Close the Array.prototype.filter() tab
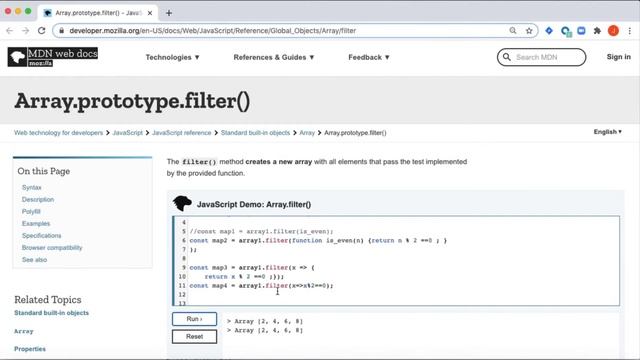The image size is (640, 360). 150,13
